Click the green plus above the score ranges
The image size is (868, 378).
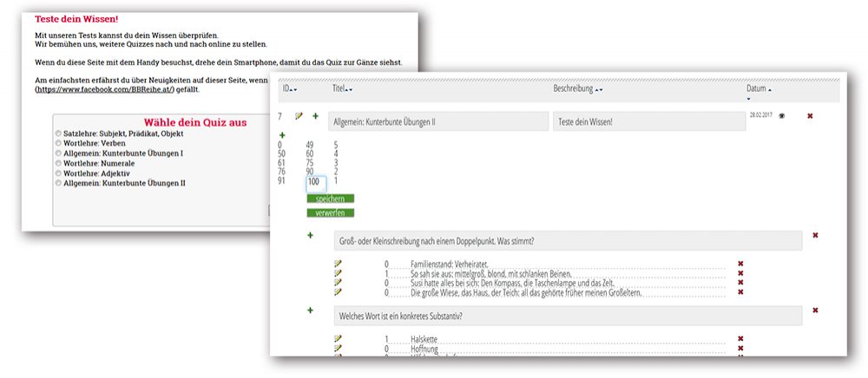(282, 135)
